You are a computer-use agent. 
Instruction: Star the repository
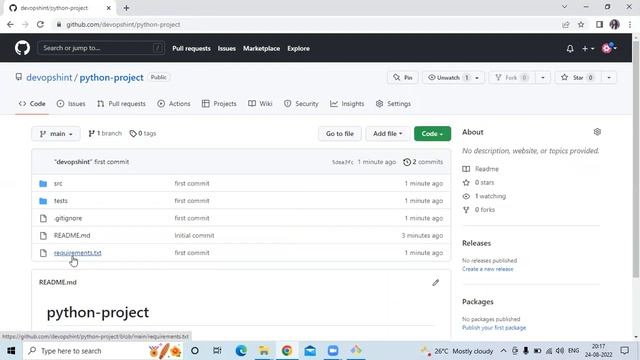click(578, 78)
